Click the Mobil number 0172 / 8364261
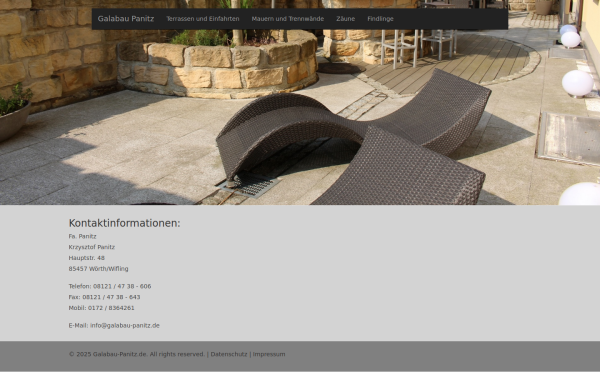Viewport: 600px width, 375px height. click(x=111, y=308)
